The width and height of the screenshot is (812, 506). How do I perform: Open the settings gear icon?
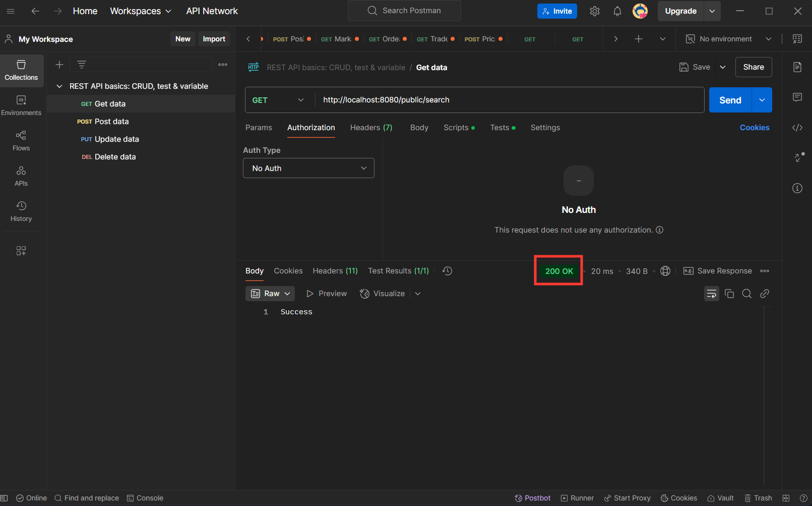[595, 11]
